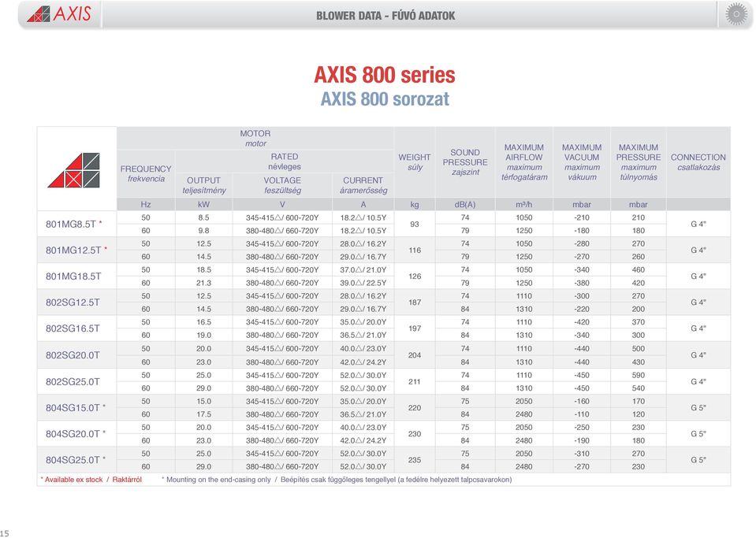Image resolution: width=756 pixels, height=538 pixels.
Task: Select model name 801MG12.5T
Action: (73, 250)
